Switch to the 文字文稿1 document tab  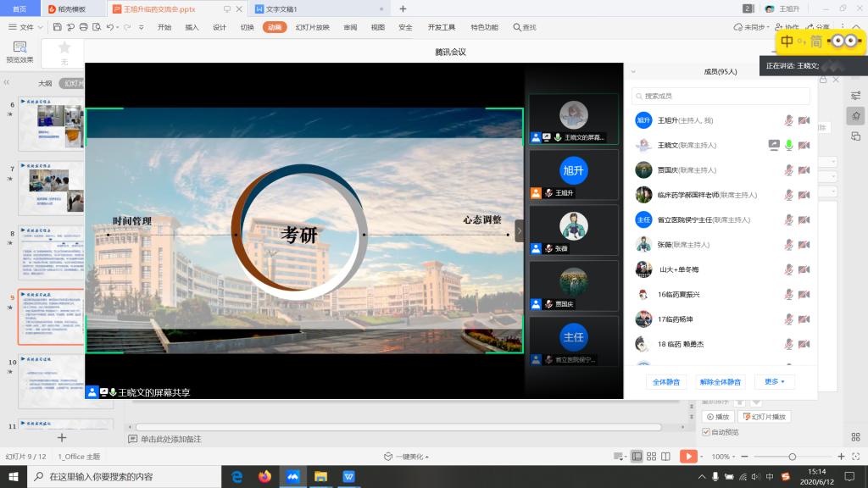click(277, 8)
